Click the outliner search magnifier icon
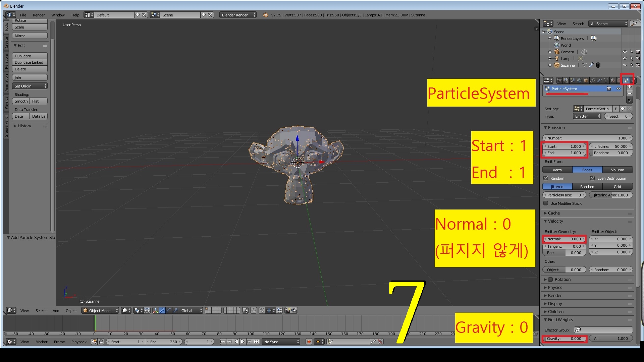The width and height of the screenshot is (644, 362). pyautogui.click(x=634, y=23)
